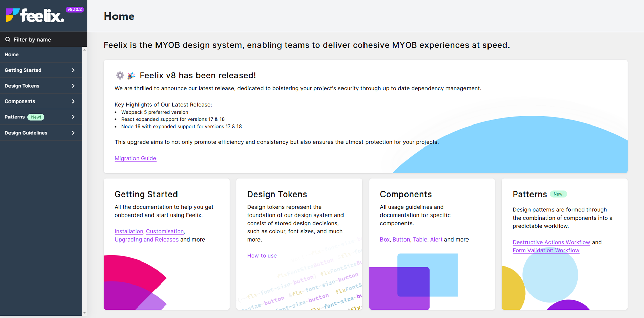Open Patterns in the sidebar
The width and height of the screenshot is (644, 318).
click(41, 117)
